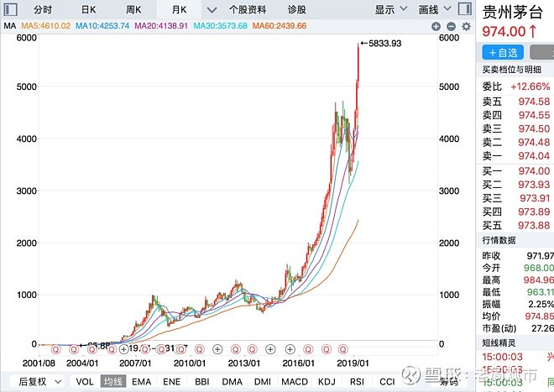Select the 卖三 974.50 ask row
Screen dimensions: 554x392
point(516,128)
